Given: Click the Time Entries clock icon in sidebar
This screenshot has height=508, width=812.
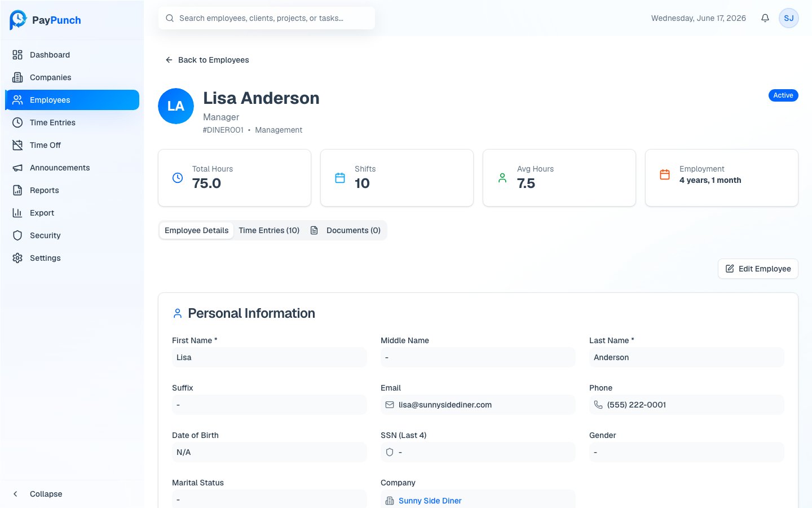Looking at the screenshot, I should [17, 122].
